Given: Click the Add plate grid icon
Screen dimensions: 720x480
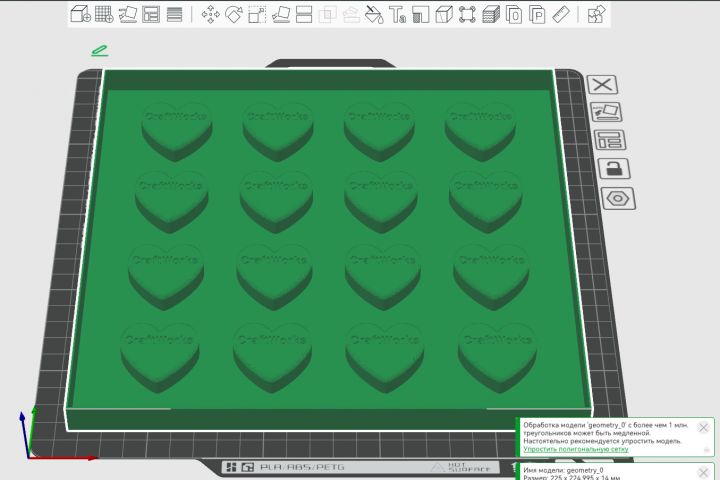Looking at the screenshot, I should (x=104, y=14).
